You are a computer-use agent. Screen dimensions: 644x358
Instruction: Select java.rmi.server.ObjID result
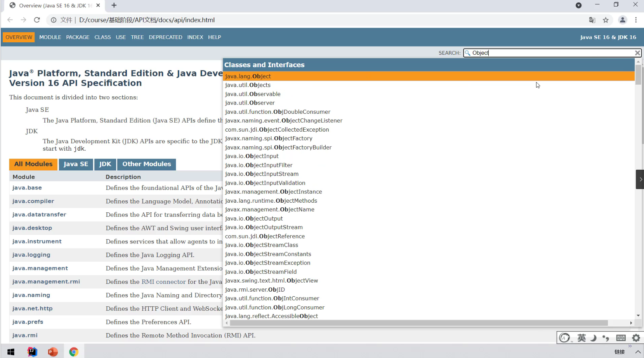[429, 290]
